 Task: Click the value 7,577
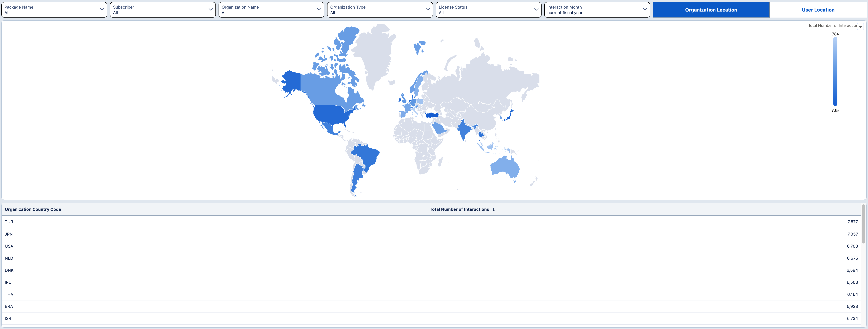[x=853, y=222]
